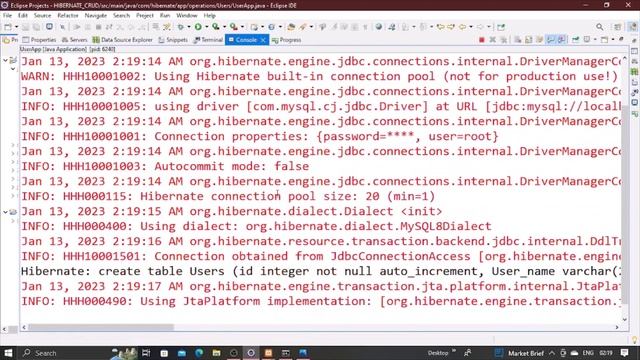
Task: Click the Display Selected Console icon
Action: [x=587, y=40]
